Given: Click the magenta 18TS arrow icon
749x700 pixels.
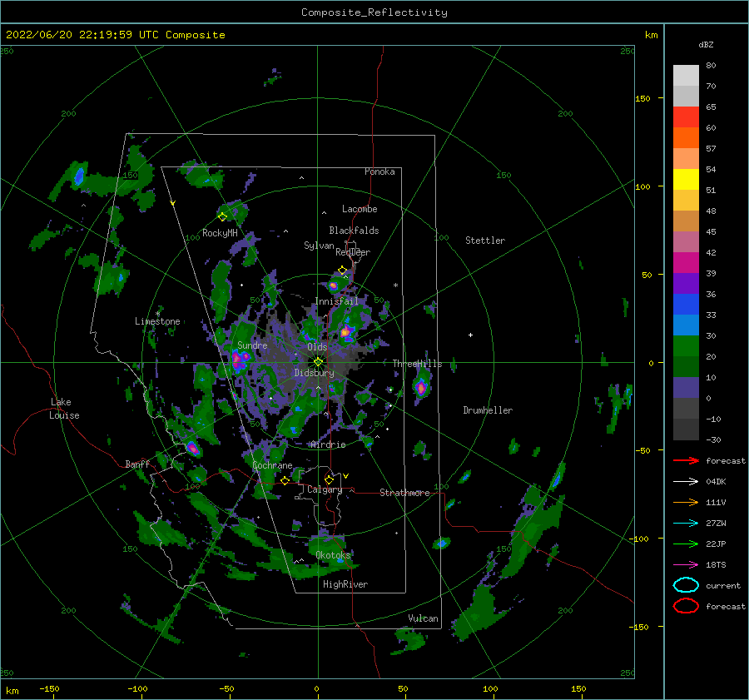Looking at the screenshot, I should coord(686,565).
